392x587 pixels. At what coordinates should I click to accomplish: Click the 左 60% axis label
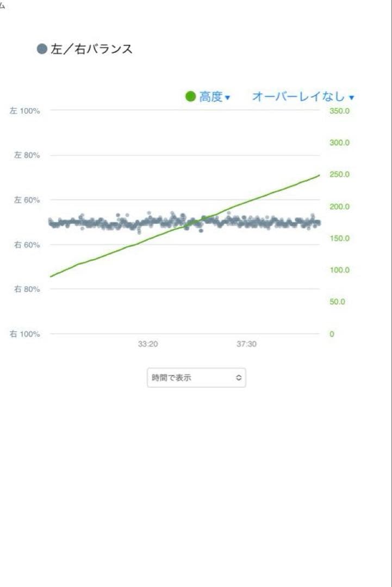(x=27, y=200)
